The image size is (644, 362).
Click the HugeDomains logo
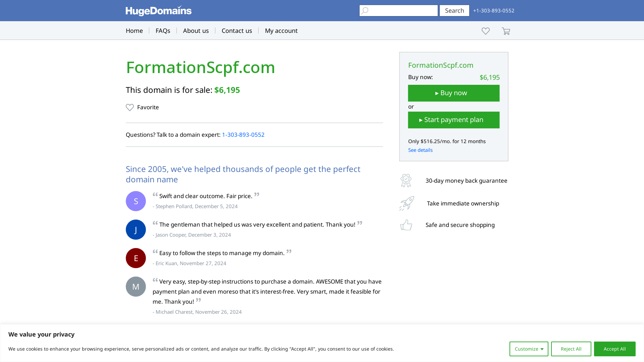[158, 10]
